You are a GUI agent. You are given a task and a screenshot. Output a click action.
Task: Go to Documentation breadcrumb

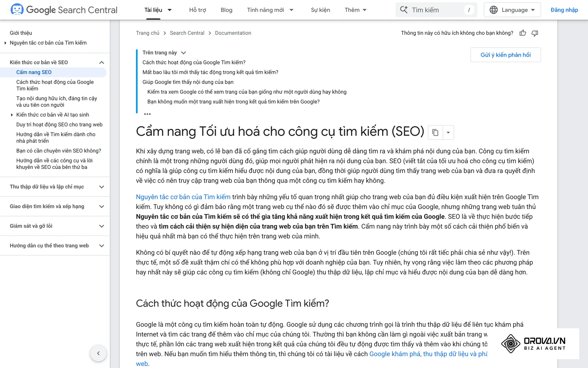tap(233, 33)
